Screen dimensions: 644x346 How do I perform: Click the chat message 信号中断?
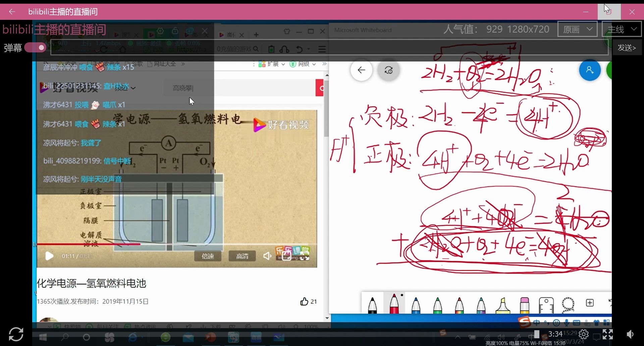tap(117, 161)
